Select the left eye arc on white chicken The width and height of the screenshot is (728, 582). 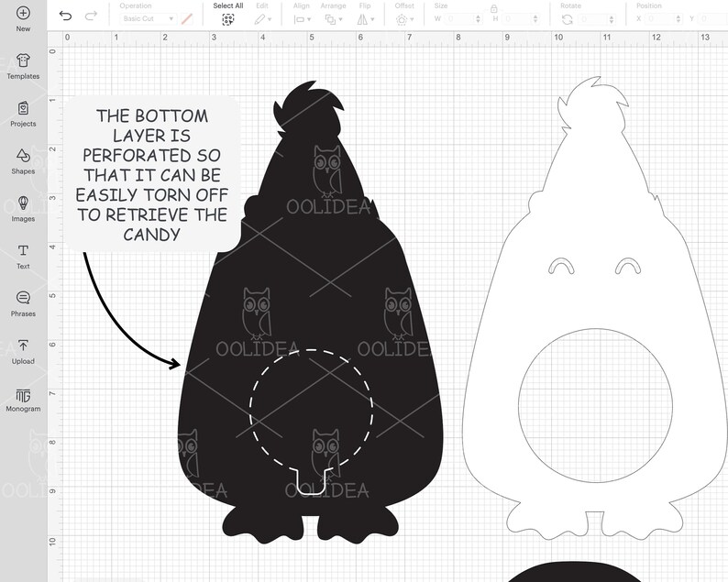(561, 266)
